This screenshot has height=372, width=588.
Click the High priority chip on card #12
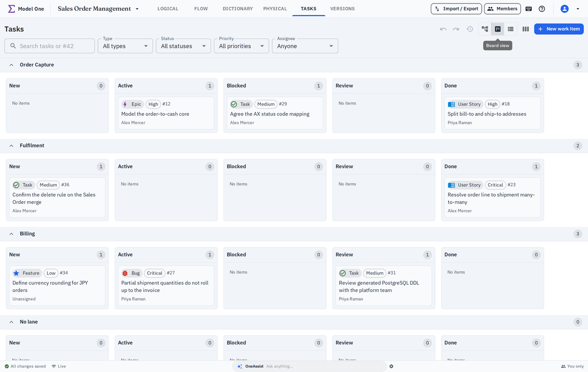pos(153,104)
